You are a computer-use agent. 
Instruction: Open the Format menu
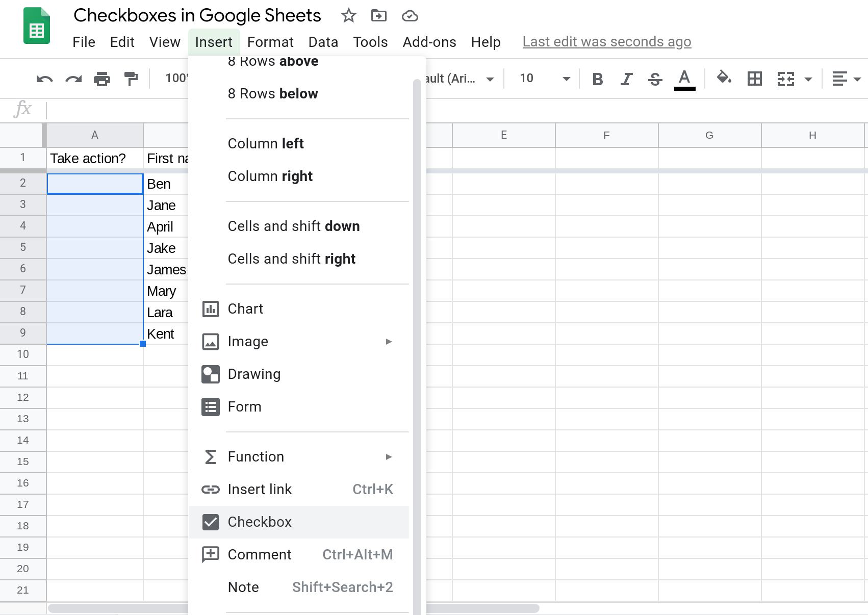click(270, 42)
